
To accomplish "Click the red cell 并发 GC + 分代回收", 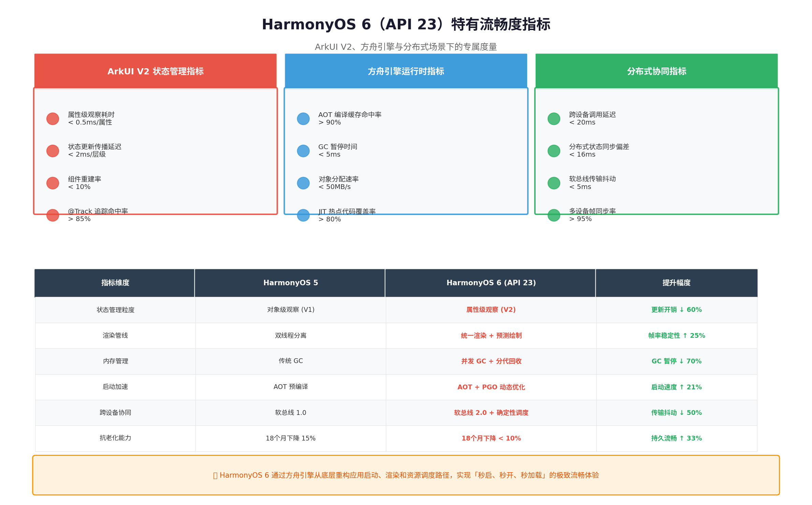I will pyautogui.click(x=491, y=361).
